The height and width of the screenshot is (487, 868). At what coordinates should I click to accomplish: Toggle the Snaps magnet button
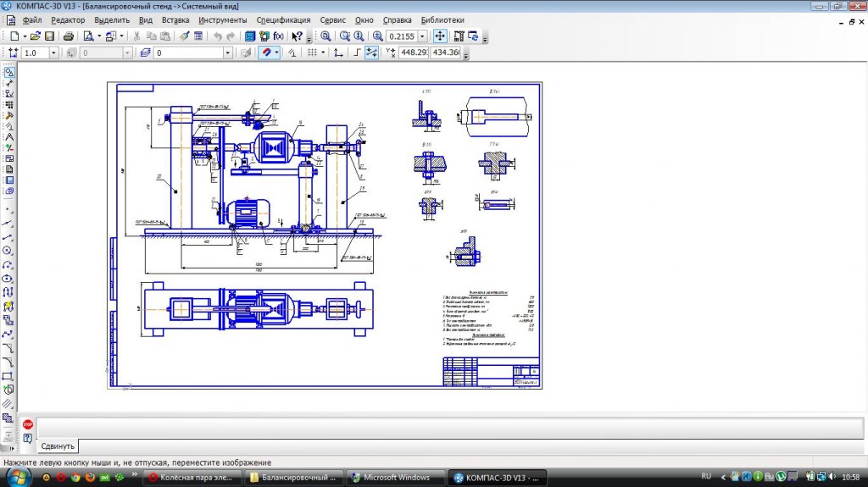click(x=266, y=53)
